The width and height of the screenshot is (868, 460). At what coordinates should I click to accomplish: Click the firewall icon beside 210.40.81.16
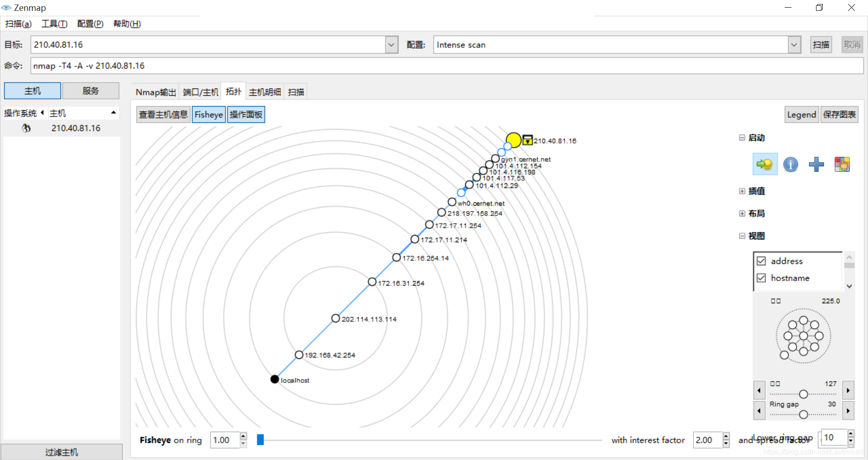527,140
